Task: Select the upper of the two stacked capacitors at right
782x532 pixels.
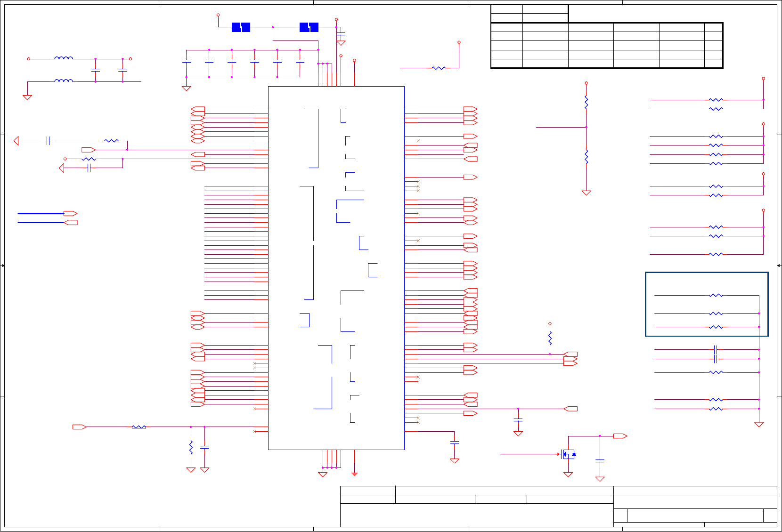Action: click(x=716, y=350)
